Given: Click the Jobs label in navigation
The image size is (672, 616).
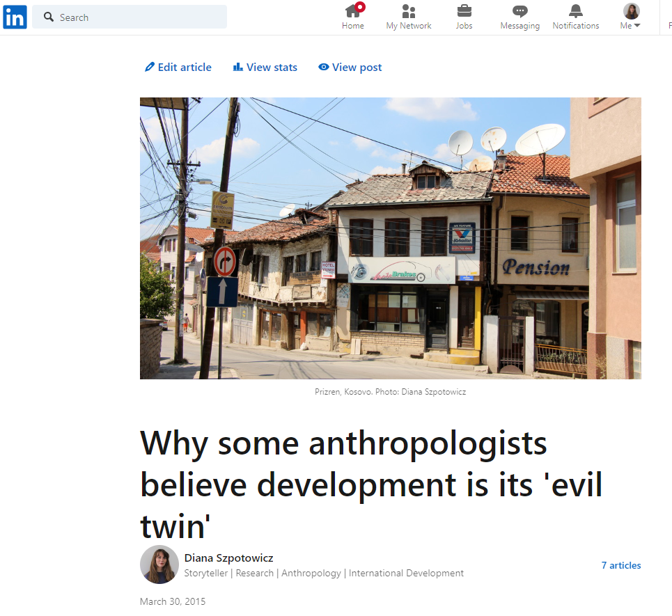Looking at the screenshot, I should point(464,26).
